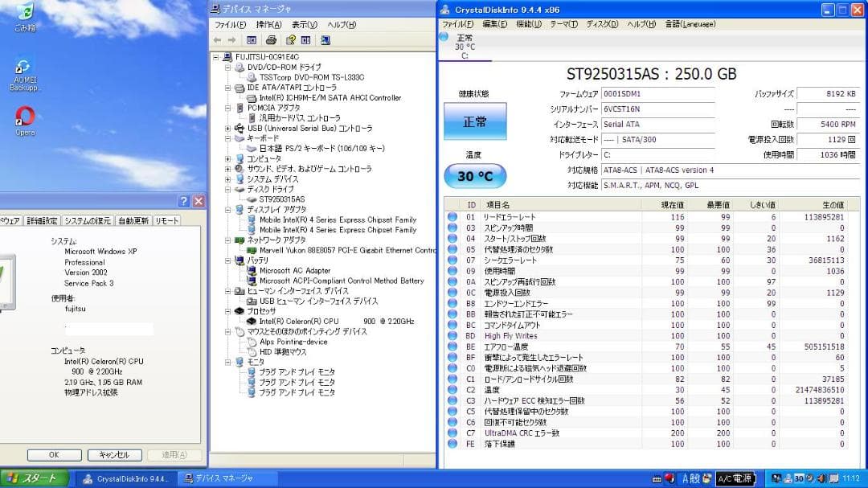The width and height of the screenshot is (868, 488).
Task: Select ST9250315AS under ディスク ドライブ
Action: pos(282,199)
